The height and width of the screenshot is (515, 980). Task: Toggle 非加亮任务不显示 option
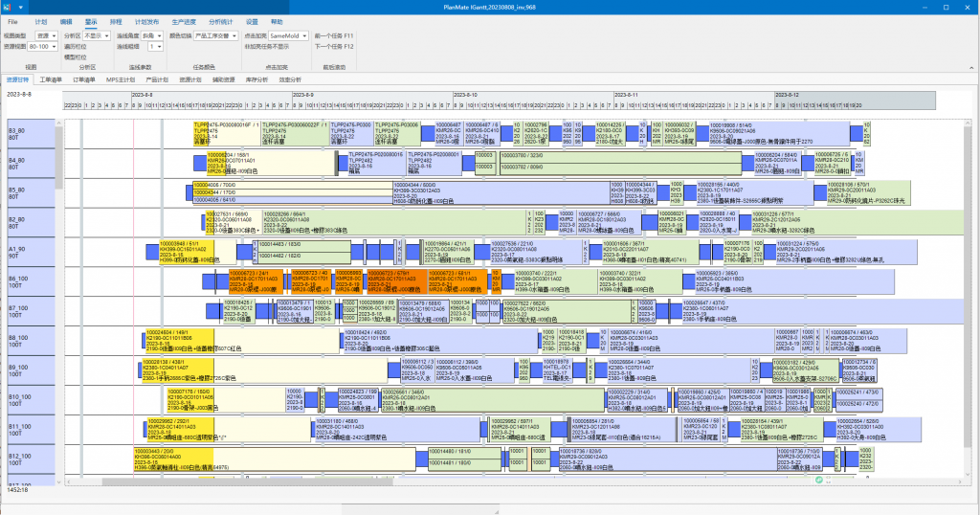[x=267, y=47]
